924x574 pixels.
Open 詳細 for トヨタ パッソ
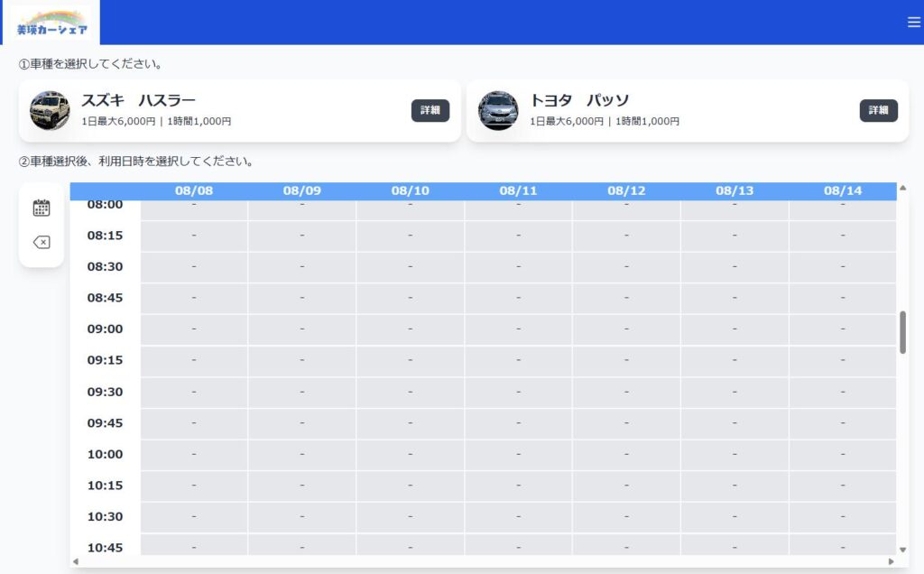tap(879, 110)
